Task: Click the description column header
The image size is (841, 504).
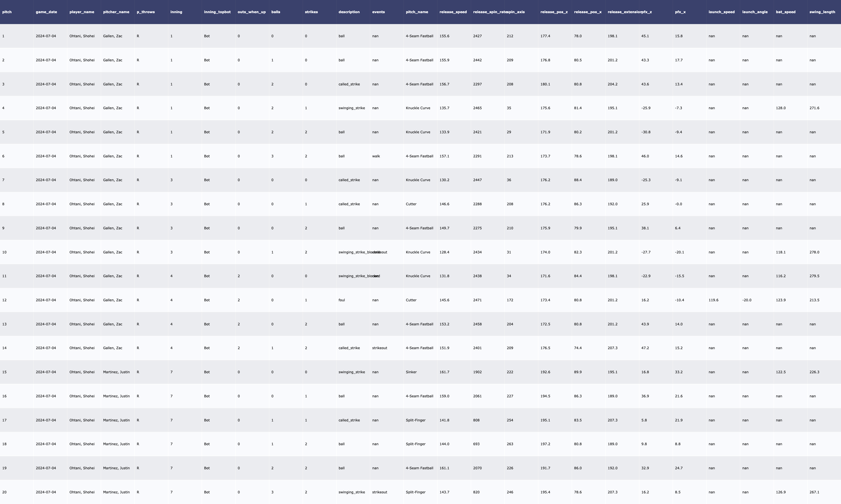Action: click(x=349, y=12)
